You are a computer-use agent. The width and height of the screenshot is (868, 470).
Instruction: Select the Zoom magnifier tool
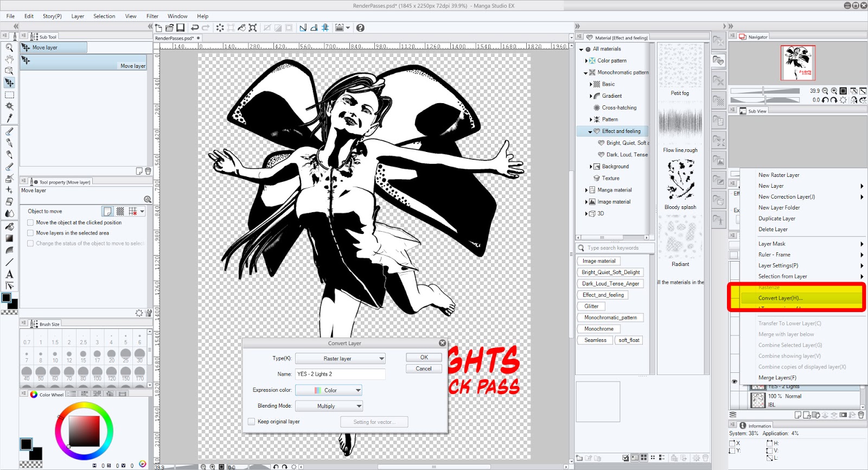9,48
